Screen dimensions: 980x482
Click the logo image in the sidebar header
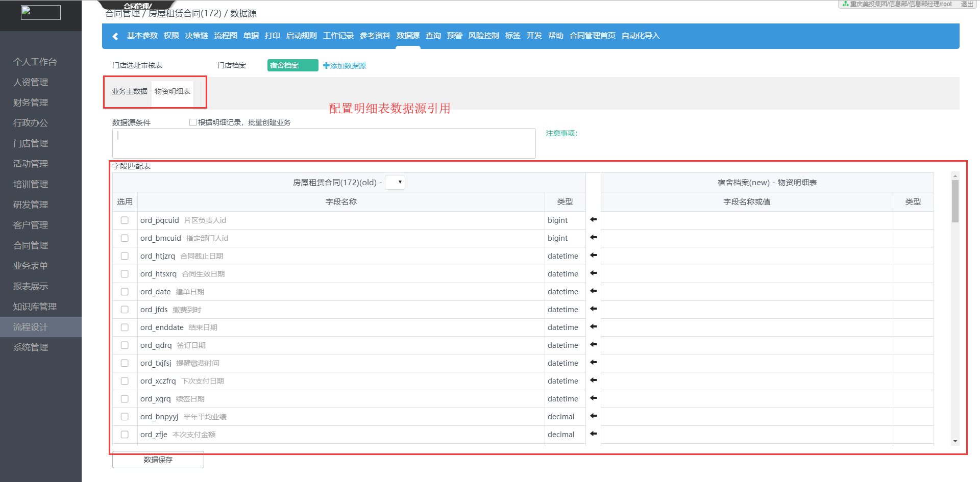pyautogui.click(x=41, y=13)
